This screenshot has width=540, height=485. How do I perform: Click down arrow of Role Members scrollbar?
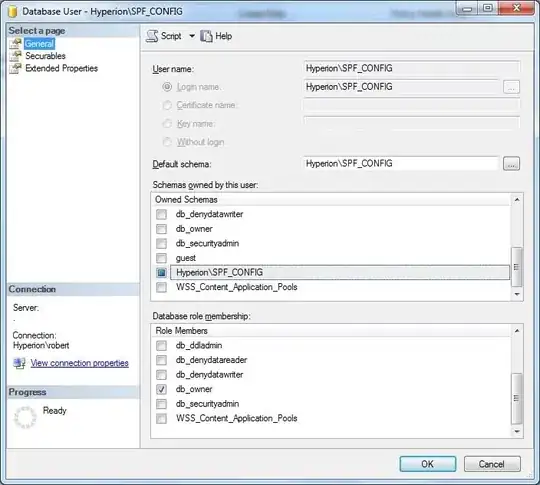coord(517,431)
